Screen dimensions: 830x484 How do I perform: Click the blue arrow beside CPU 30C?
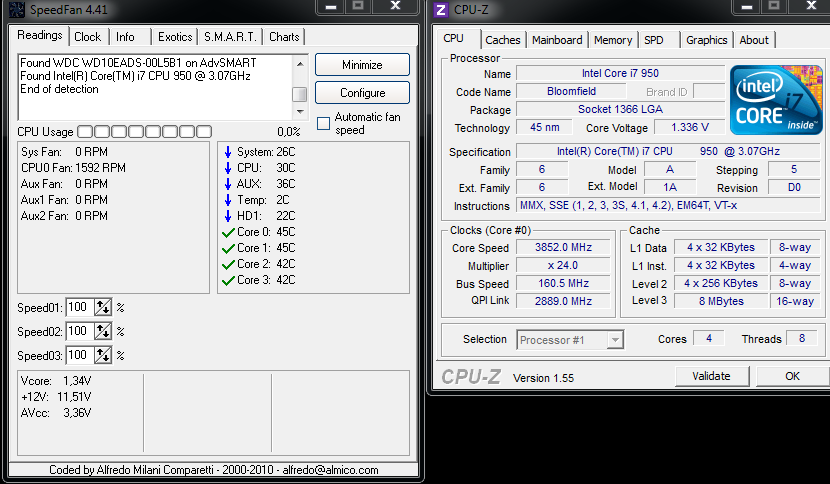click(228, 168)
